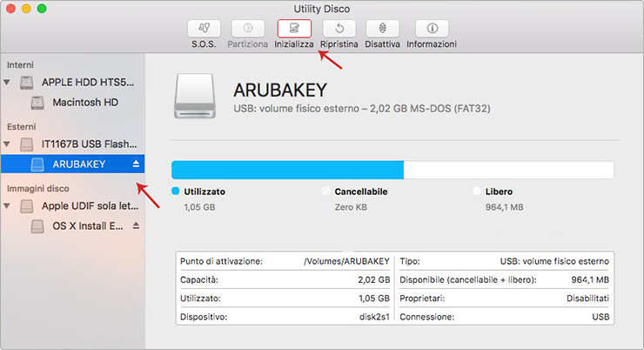
Task: Click the APPLE HDD HTS5... disk icon
Action: pos(27,83)
